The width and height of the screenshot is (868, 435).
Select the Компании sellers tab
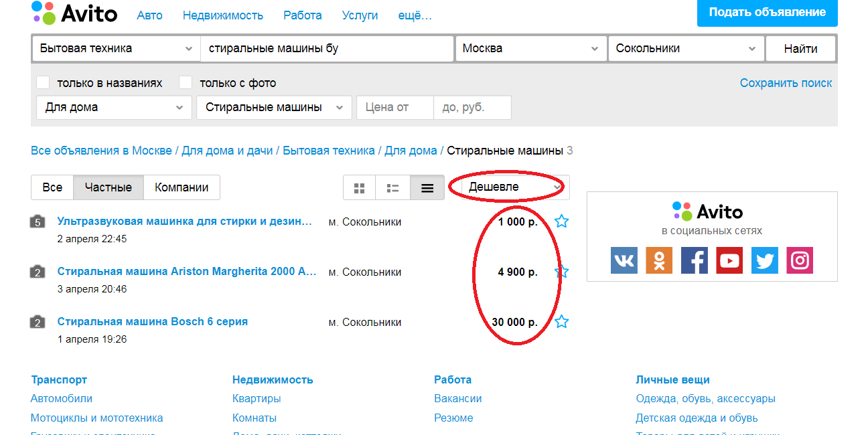tap(182, 187)
